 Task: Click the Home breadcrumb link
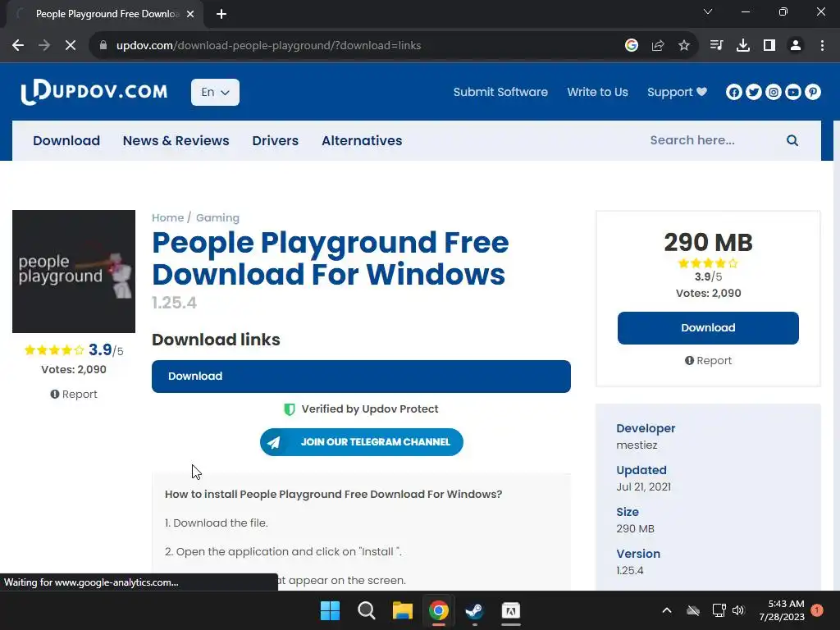click(167, 217)
